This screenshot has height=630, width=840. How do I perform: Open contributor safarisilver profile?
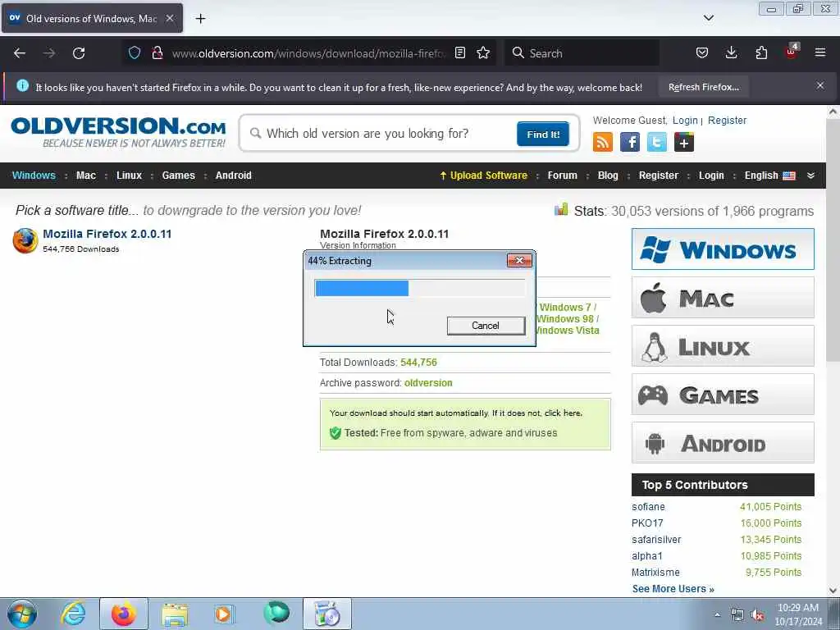point(656,540)
